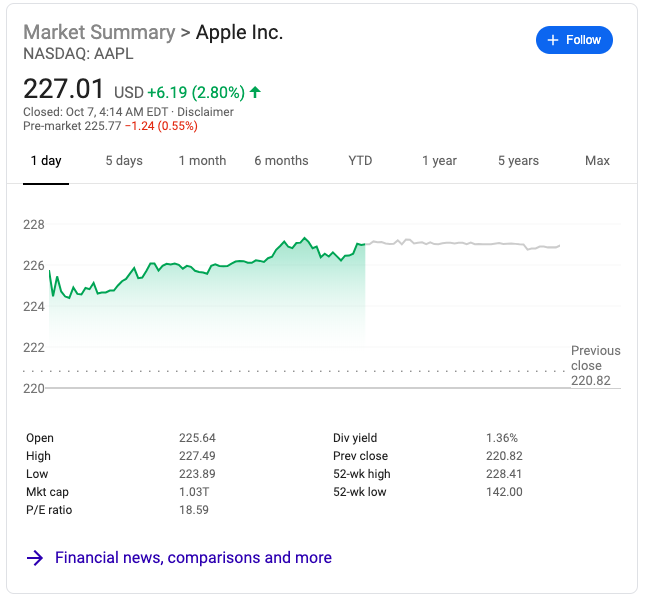Open the Disclaimer link
Screen dimensions: 646x598
tap(206, 112)
